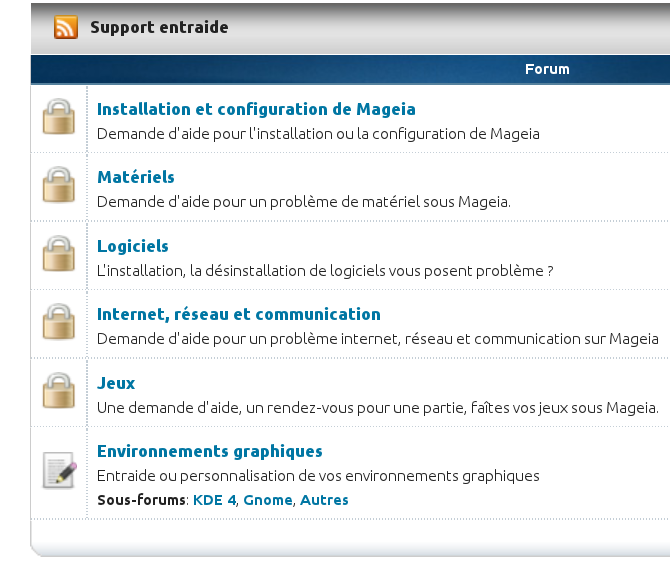670x564 pixels.
Task: Click the lock icon beside Installation et configuration
Action: pyautogui.click(x=59, y=116)
